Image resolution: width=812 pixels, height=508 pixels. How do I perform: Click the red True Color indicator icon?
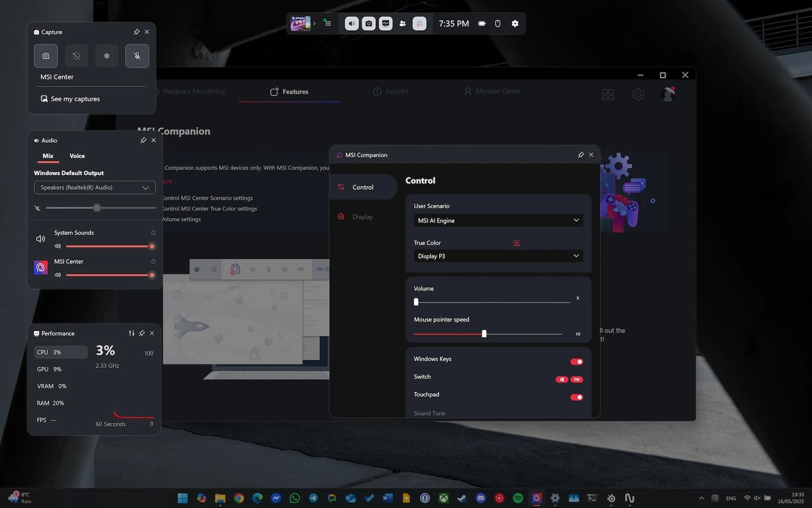click(x=517, y=243)
